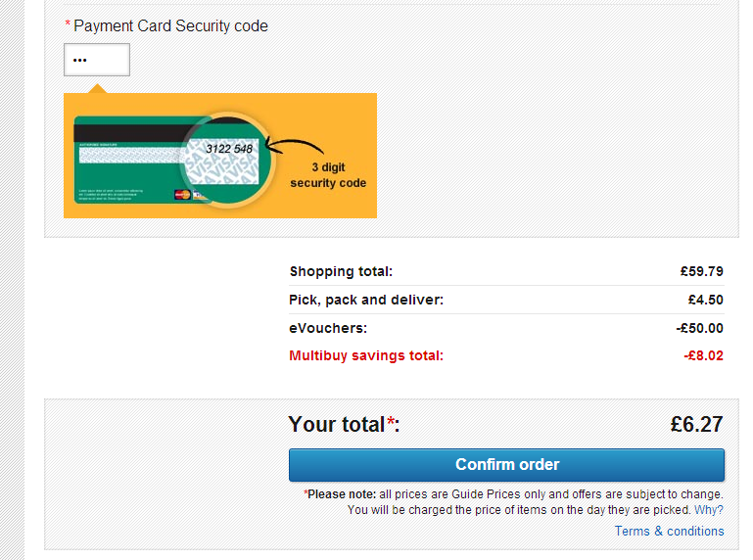Click the Pick, pack and deliver label

click(366, 300)
